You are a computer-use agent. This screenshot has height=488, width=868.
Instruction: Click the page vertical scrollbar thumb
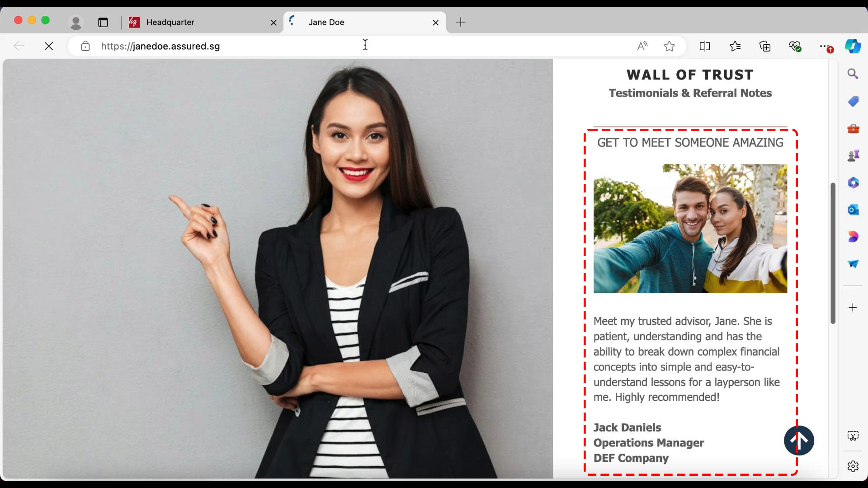tap(833, 253)
